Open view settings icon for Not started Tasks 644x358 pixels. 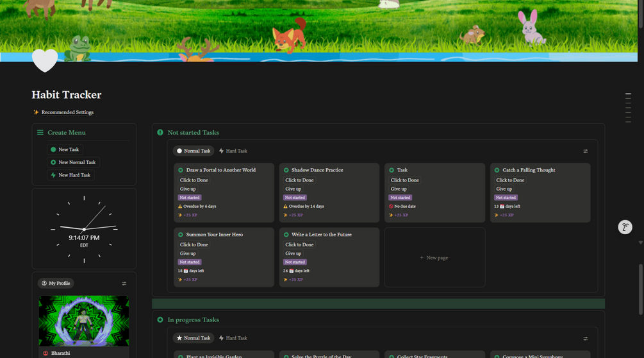coord(585,151)
